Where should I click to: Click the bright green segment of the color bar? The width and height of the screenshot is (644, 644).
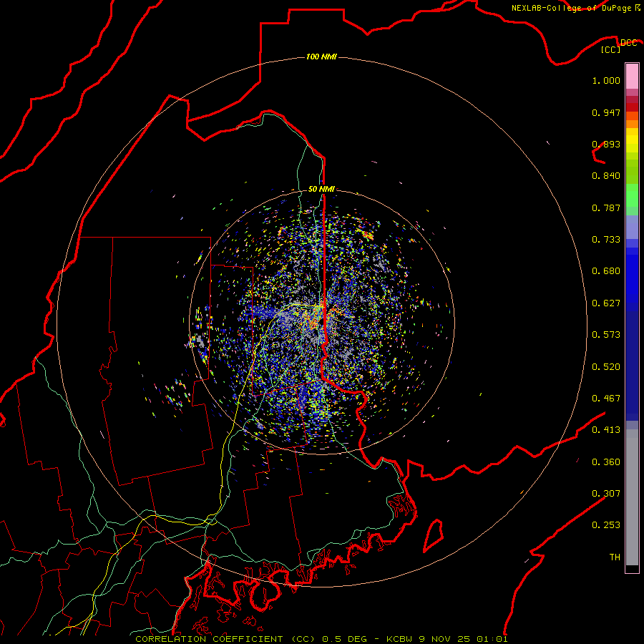(632, 195)
